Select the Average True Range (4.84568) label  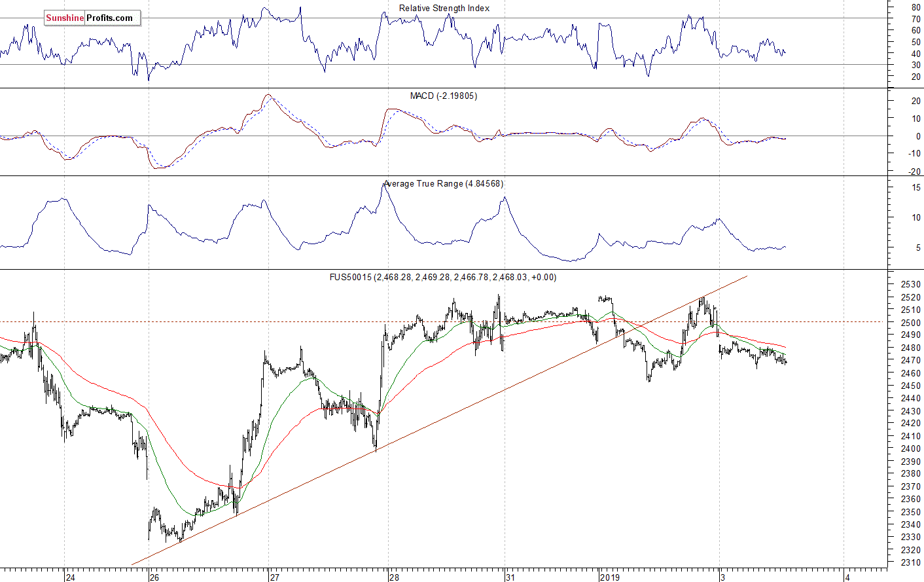click(444, 184)
